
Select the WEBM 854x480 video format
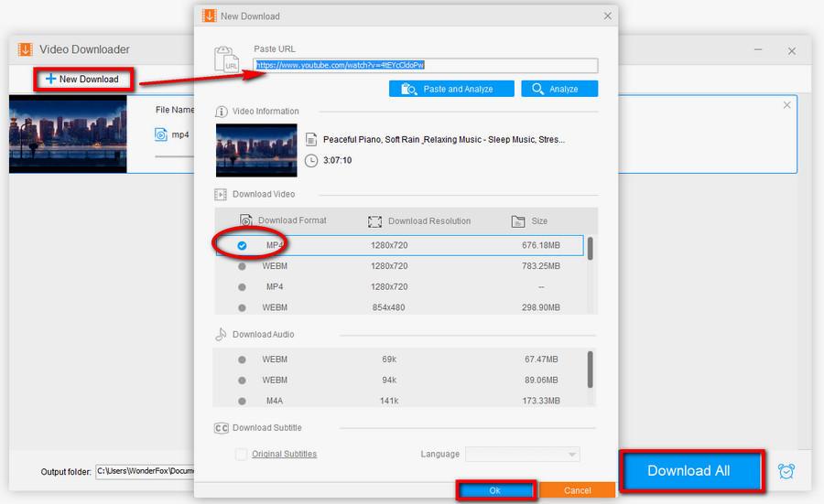click(x=242, y=307)
